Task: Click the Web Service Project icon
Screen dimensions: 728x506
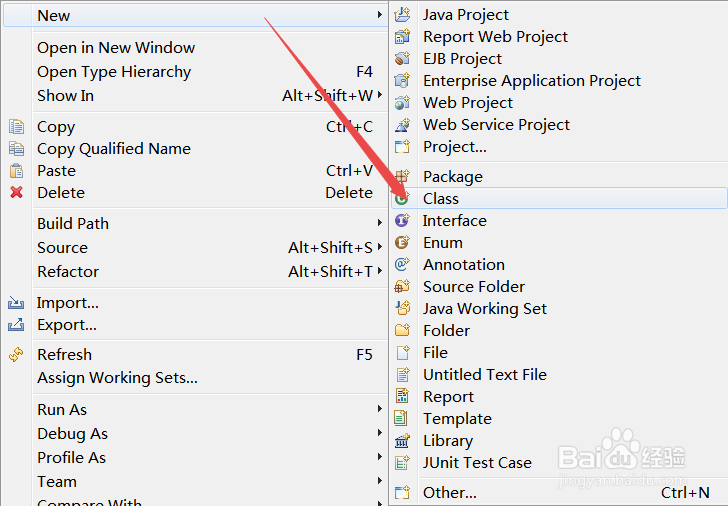Action: coord(402,125)
